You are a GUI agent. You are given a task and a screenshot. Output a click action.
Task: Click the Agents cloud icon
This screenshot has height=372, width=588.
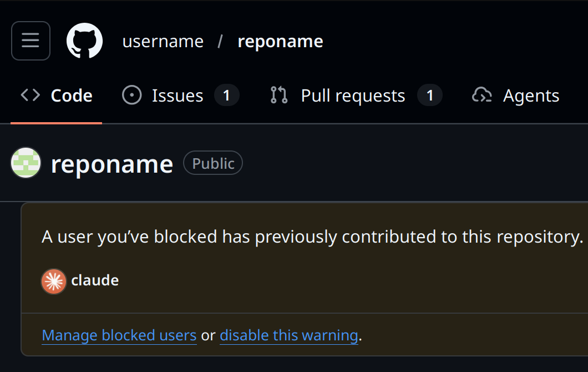point(481,95)
